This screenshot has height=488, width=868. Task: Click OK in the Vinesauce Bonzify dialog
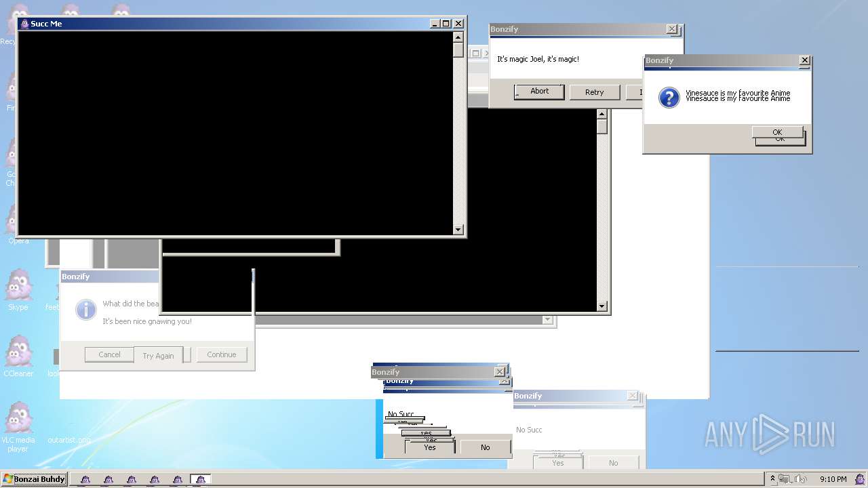coord(777,132)
